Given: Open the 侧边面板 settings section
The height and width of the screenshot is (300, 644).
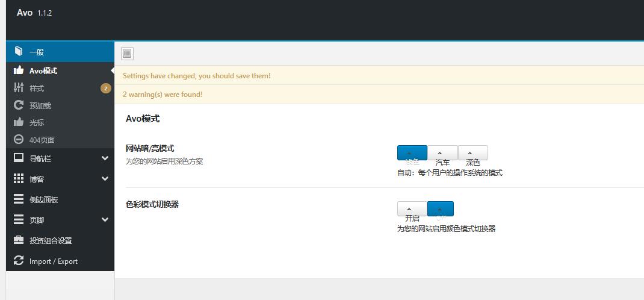Looking at the screenshot, I should [x=60, y=200].
